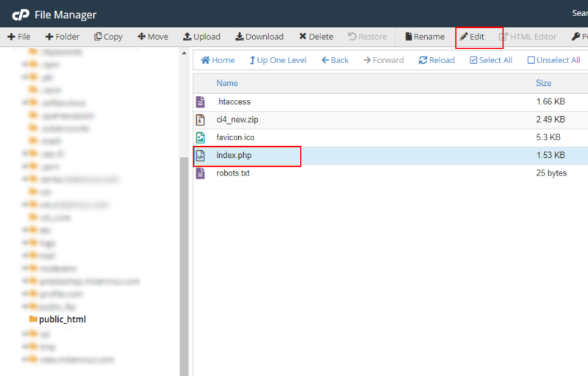Sort files by Name column header
Screen dimensions: 588x376
227,84
